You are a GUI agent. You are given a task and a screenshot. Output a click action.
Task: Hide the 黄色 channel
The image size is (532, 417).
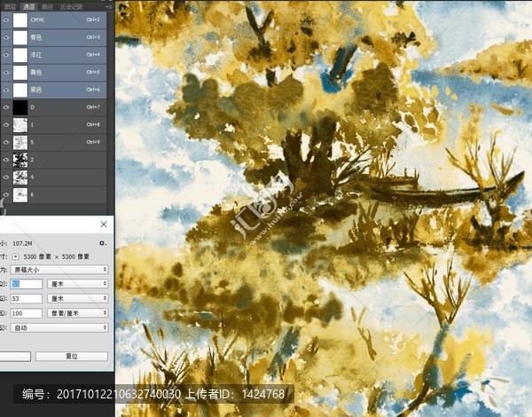[6, 73]
